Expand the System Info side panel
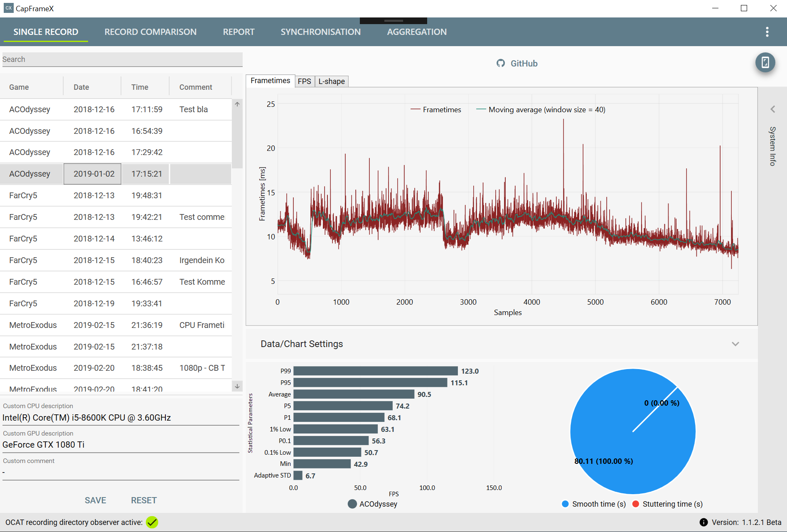Screen dimensions: 787x532 point(772,109)
